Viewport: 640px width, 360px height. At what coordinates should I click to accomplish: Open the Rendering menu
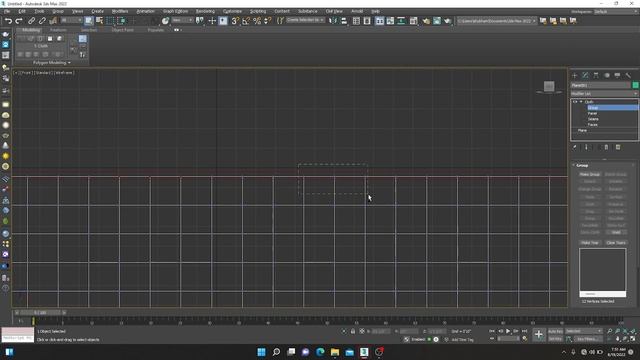coord(205,11)
